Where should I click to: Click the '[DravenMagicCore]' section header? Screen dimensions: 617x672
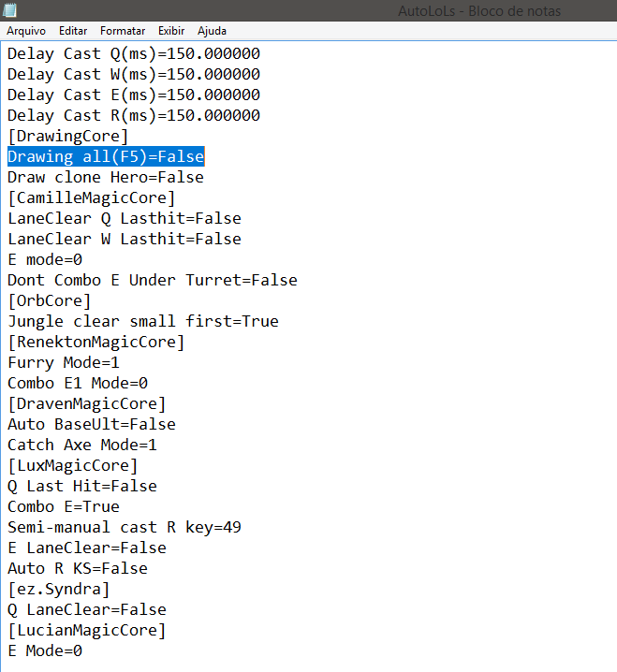87,403
